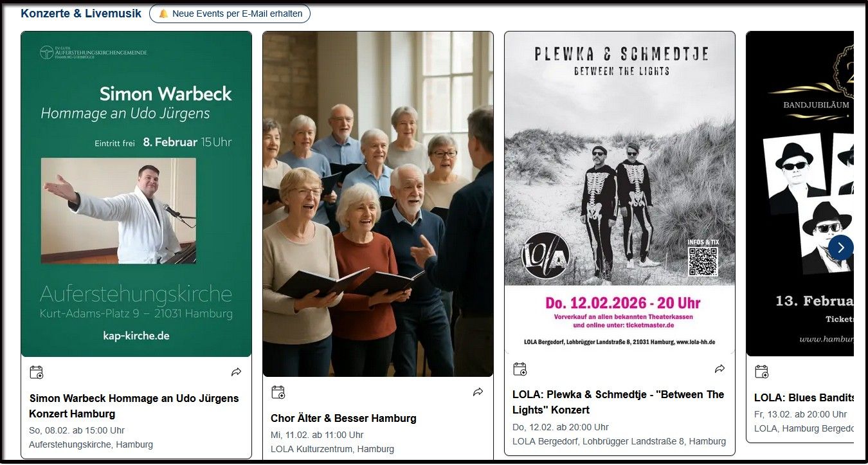The image size is (868, 465).
Task: Open Konzerte & Livemusik section heading
Action: coord(81,13)
